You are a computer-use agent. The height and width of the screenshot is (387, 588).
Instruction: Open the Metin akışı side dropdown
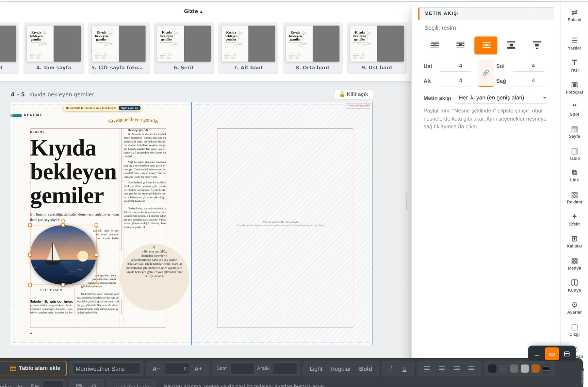[501, 98]
